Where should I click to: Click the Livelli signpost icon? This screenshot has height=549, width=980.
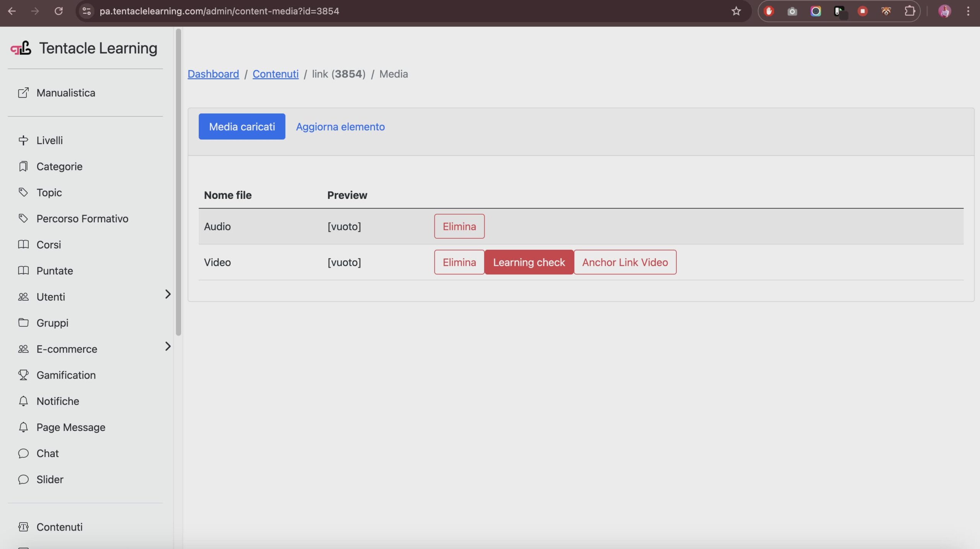tap(23, 140)
